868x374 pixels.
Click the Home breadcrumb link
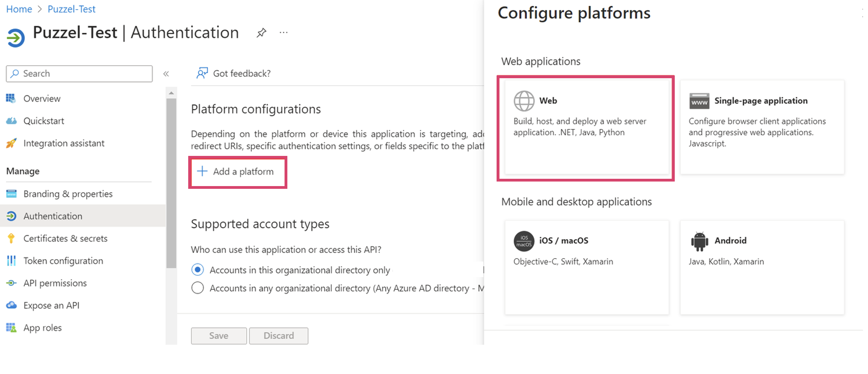[x=19, y=9]
